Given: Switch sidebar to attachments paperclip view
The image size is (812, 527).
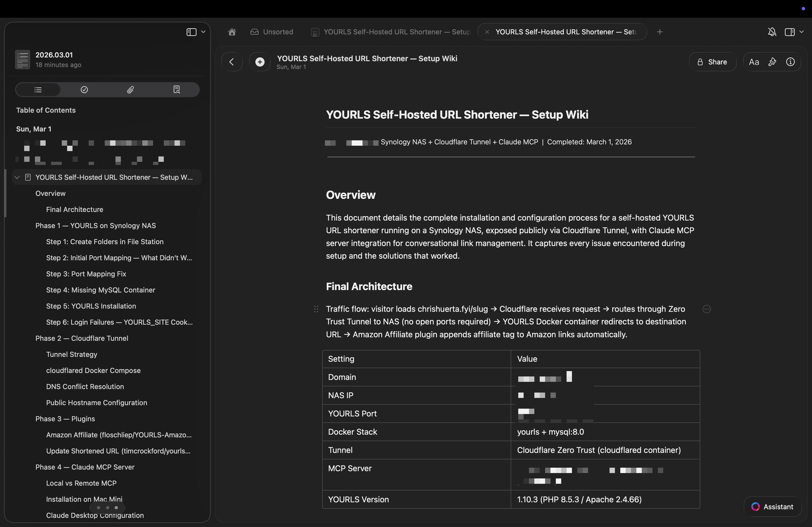Looking at the screenshot, I should pyautogui.click(x=130, y=90).
